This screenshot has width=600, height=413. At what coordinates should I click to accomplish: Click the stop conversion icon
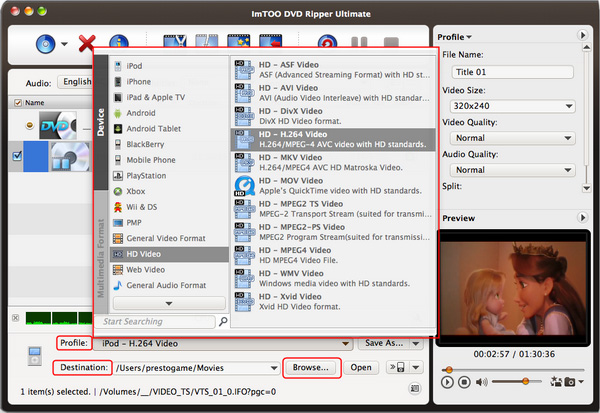[391, 42]
